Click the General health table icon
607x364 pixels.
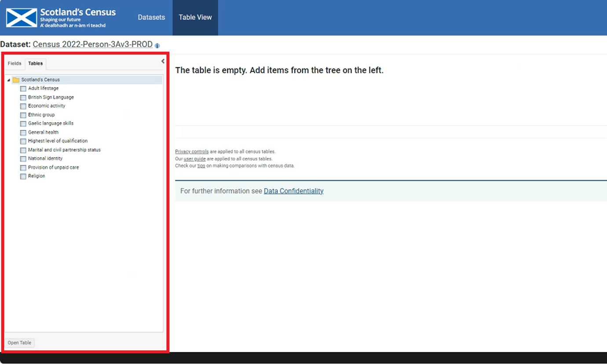click(x=23, y=133)
